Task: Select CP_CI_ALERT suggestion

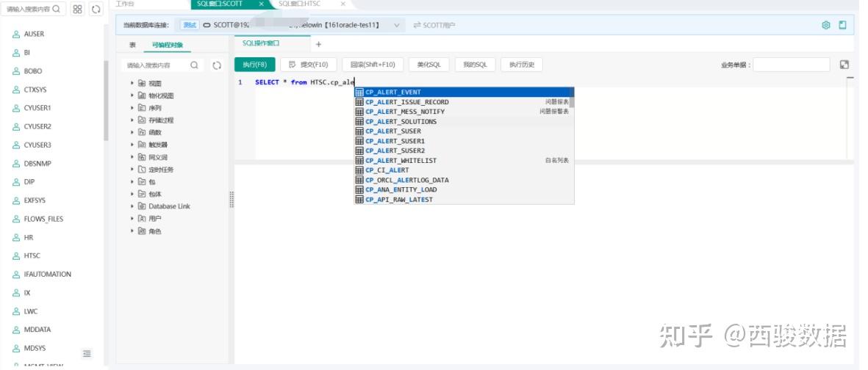Action: (x=462, y=170)
